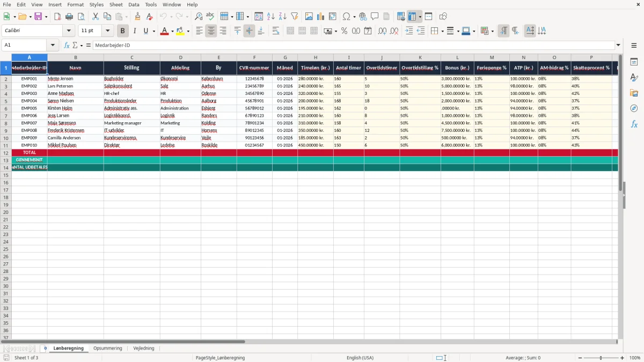Viewport: 644px width, 362px height.
Task: Toggle Wrap Text
Action: click(276, 31)
